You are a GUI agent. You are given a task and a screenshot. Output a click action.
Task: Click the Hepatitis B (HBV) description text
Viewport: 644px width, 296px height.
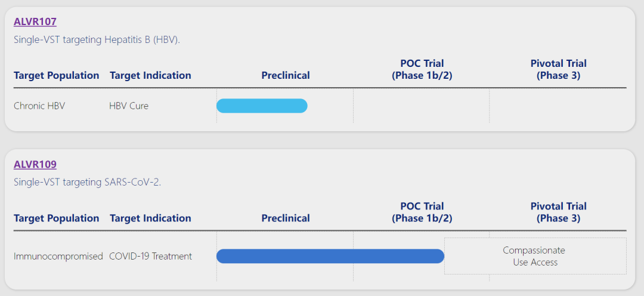pyautogui.click(x=97, y=39)
